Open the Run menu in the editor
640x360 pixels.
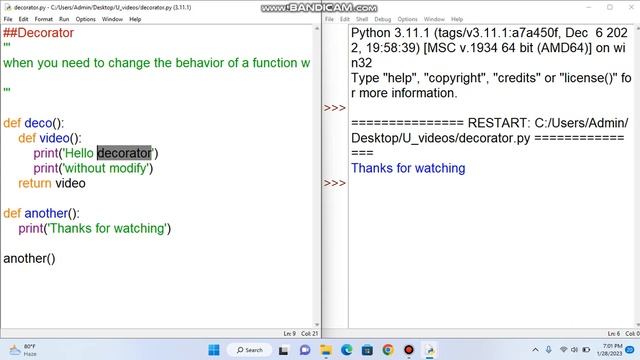(x=64, y=19)
